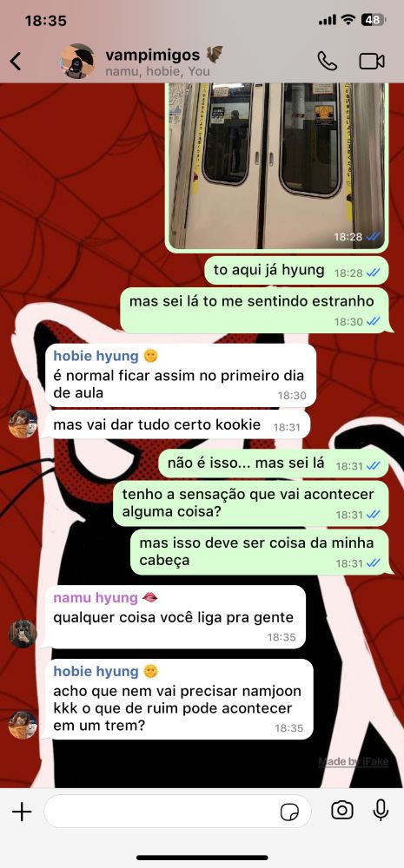Screen dimensions: 404x868
Task: Select the 'to aqui já hyung' message bubble
Action: 296,271
